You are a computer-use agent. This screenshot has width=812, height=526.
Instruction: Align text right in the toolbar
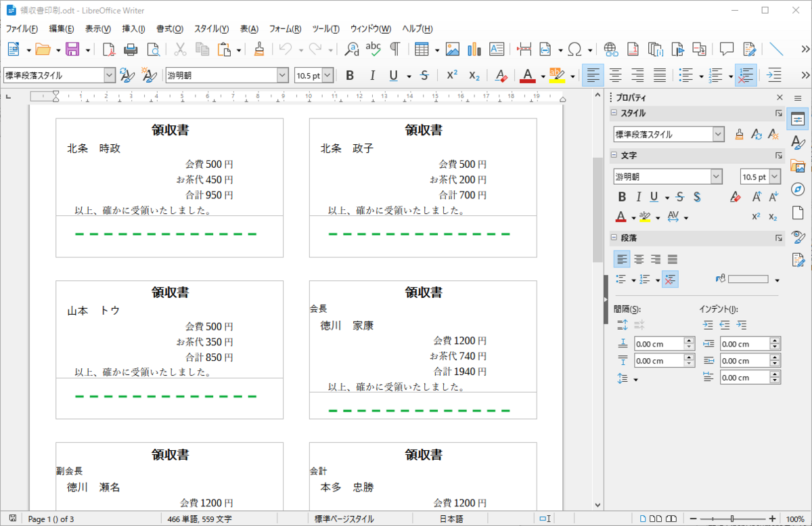tap(637, 75)
